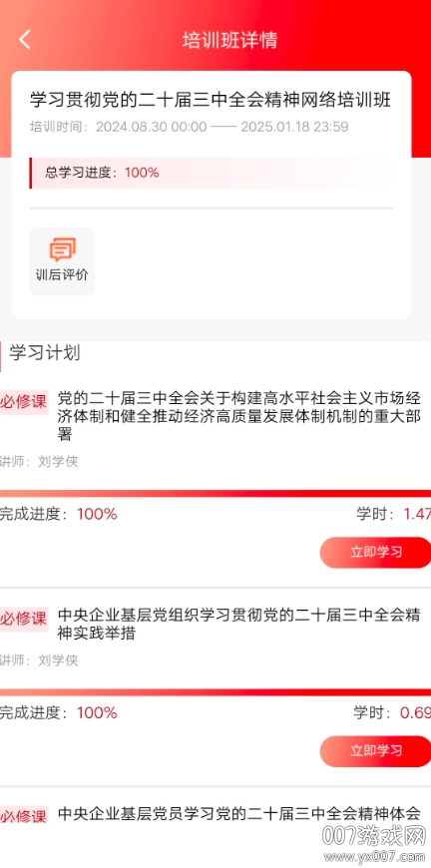Tap first course's 讲师 刘学侠 label
This screenshot has width=431, height=868.
(x=39, y=461)
